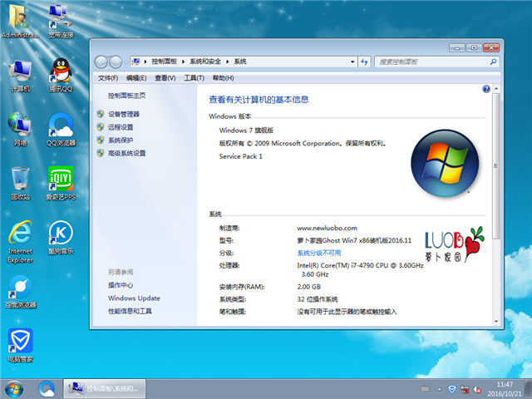Image resolution: width=532 pixels, height=399 pixels.
Task: Open the blue help question mark
Action: pyautogui.click(x=485, y=89)
